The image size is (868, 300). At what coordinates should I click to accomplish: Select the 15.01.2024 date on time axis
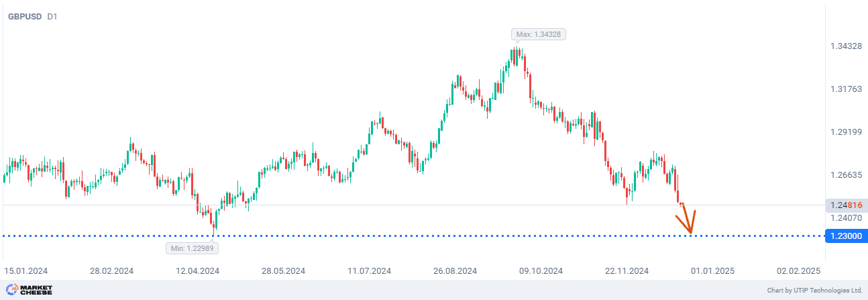point(26,271)
